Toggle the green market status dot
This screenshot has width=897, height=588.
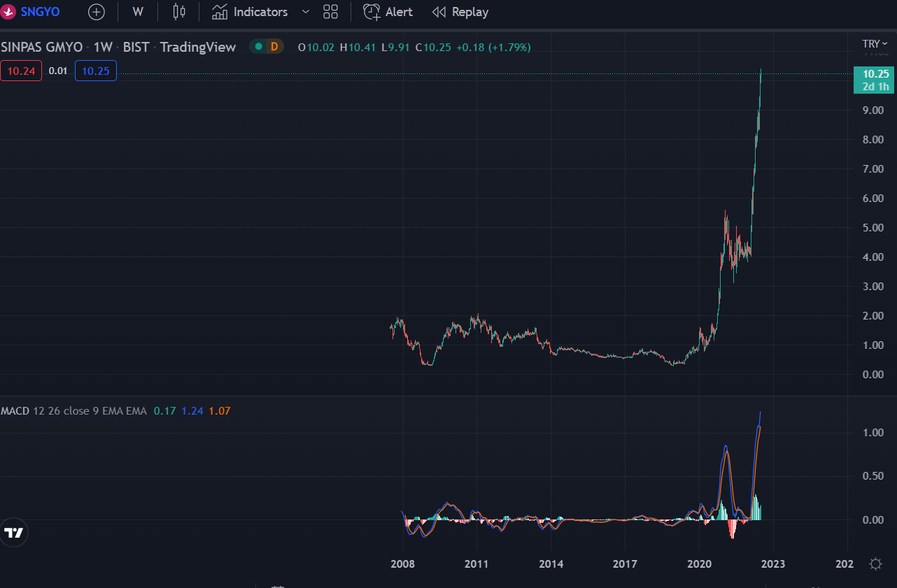click(x=258, y=47)
